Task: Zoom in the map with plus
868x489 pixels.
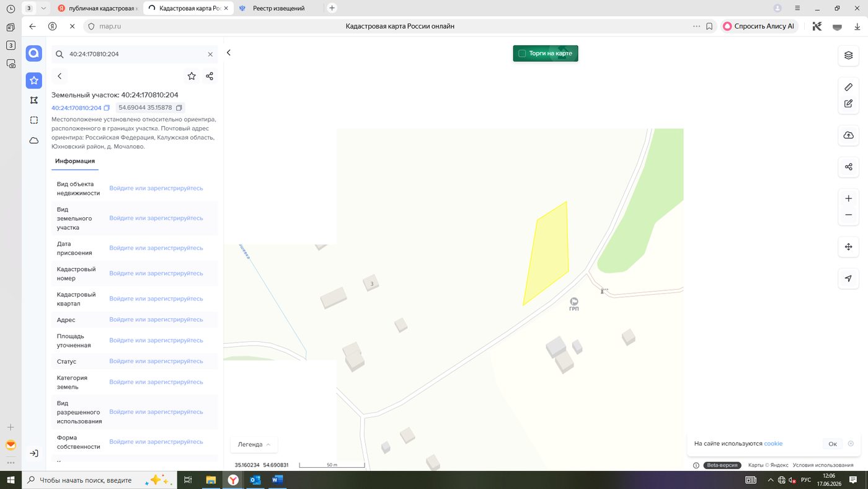Action: pos(848,199)
